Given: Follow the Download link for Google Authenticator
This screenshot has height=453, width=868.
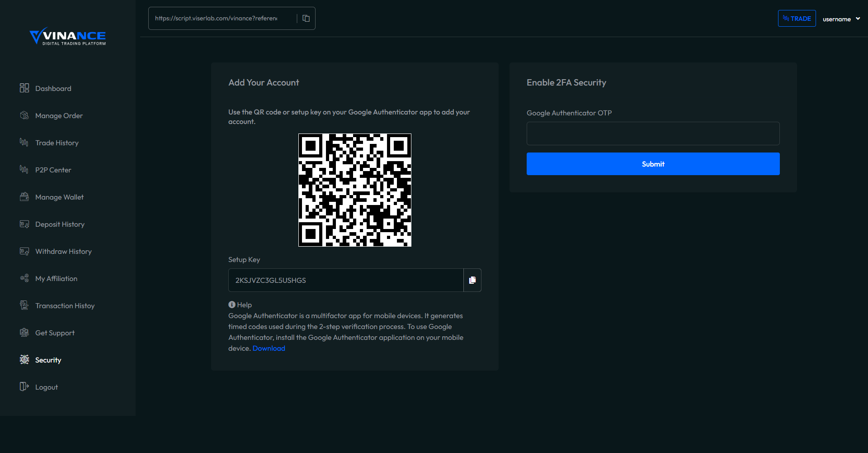Looking at the screenshot, I should (x=269, y=348).
